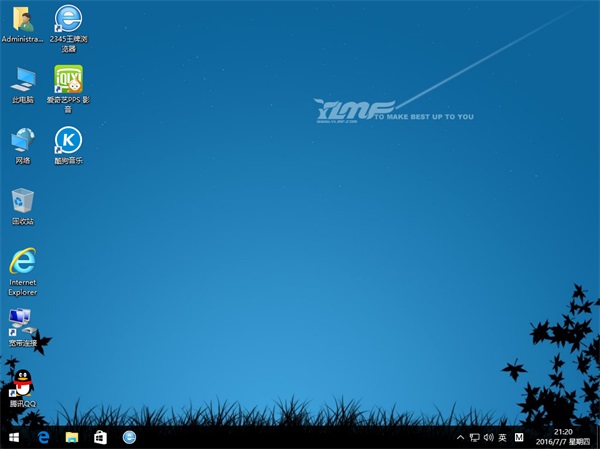Open the volume speaker tray icon
Screen dimensions: 600x449
pos(487,438)
